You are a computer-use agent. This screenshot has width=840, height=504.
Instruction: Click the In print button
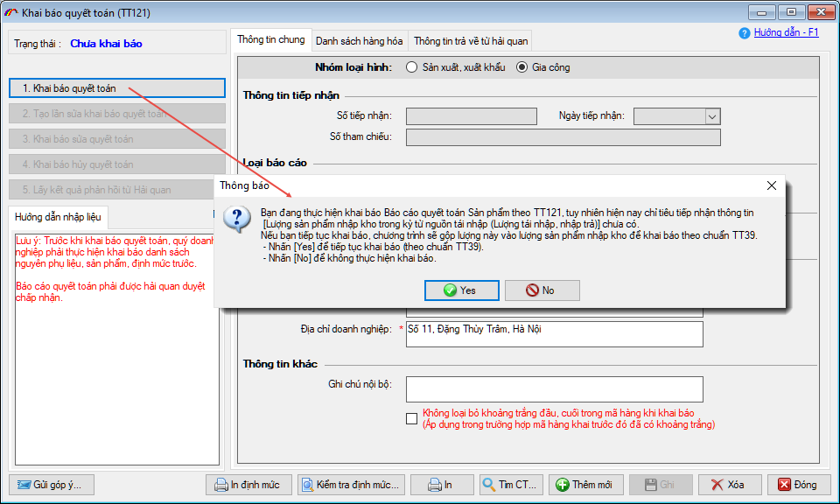pos(437,485)
